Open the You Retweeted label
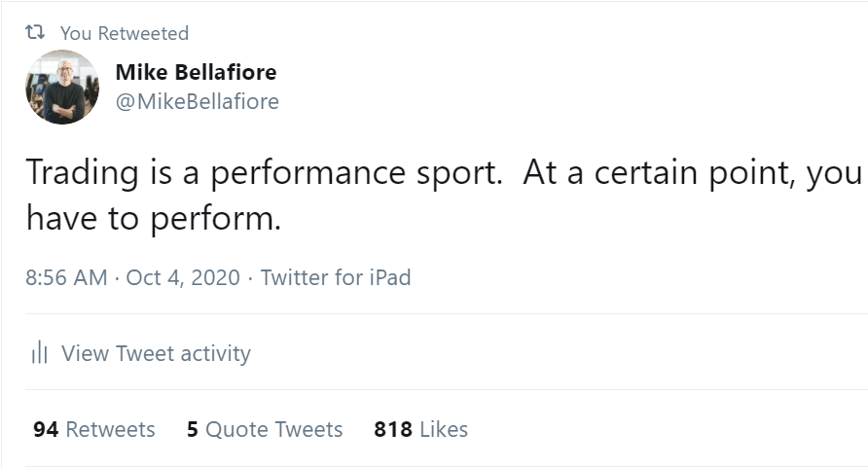Screen dimensions: 868x468 point(125,33)
